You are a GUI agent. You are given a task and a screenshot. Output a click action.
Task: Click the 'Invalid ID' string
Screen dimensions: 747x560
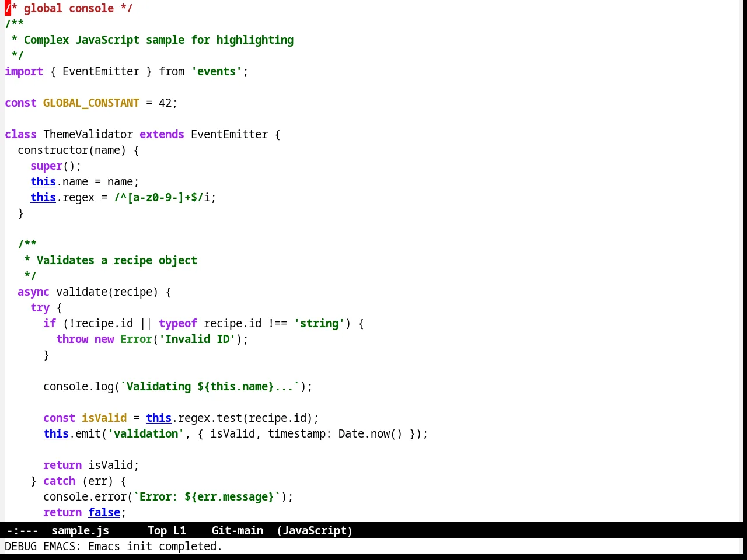click(197, 339)
